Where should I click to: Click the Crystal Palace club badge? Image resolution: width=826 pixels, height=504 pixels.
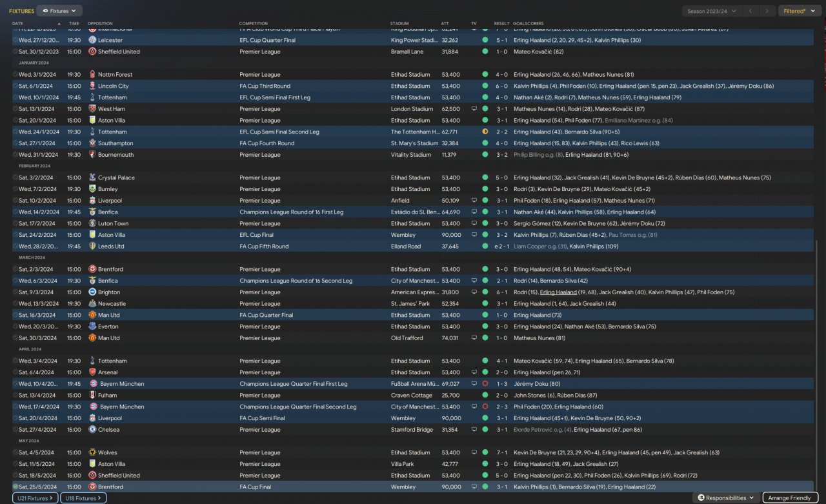click(x=92, y=177)
